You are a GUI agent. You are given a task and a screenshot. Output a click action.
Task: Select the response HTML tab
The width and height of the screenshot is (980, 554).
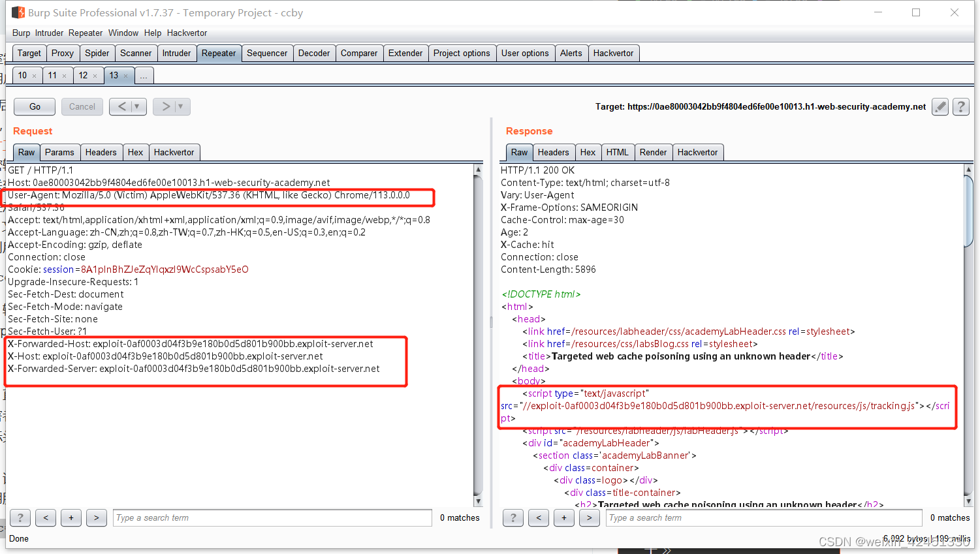point(618,152)
